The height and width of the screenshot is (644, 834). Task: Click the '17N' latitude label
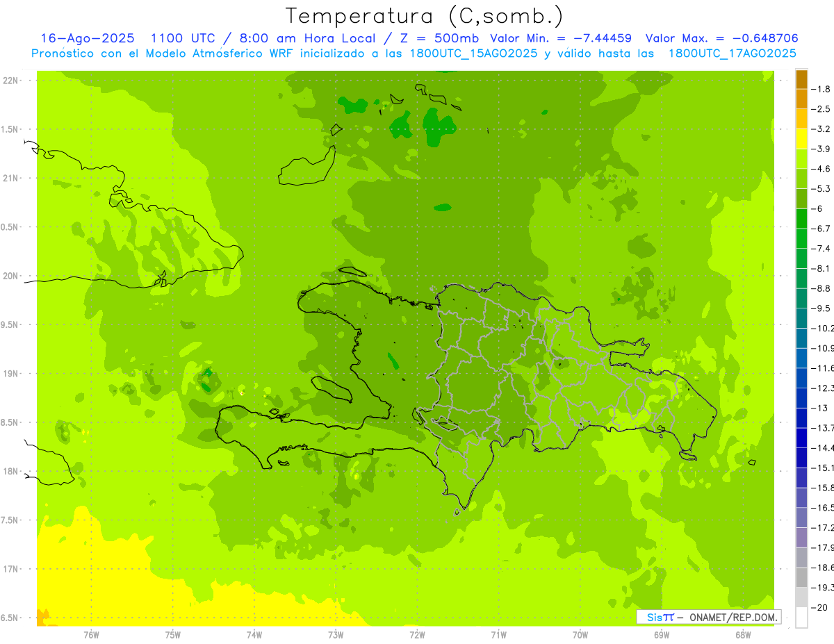click(x=11, y=569)
